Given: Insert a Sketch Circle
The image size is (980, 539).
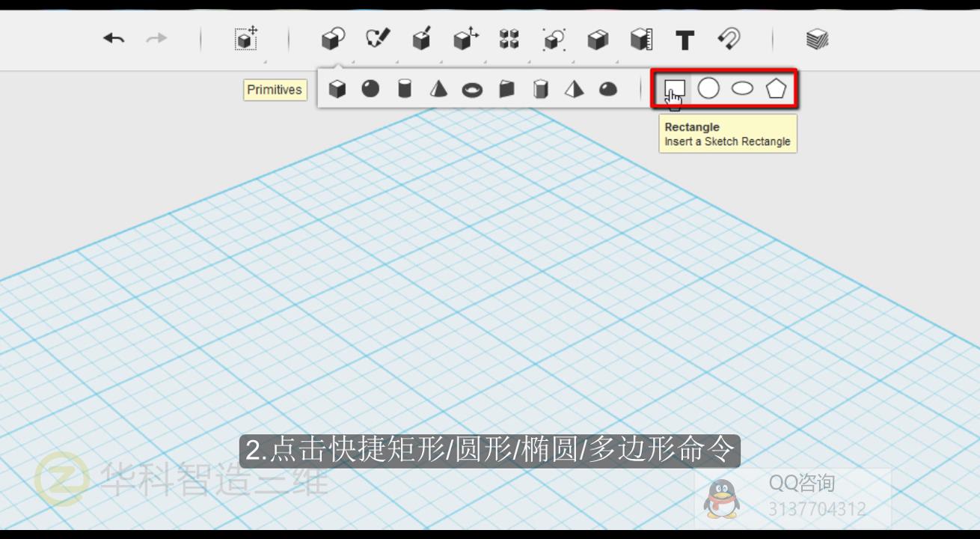Looking at the screenshot, I should [x=708, y=88].
